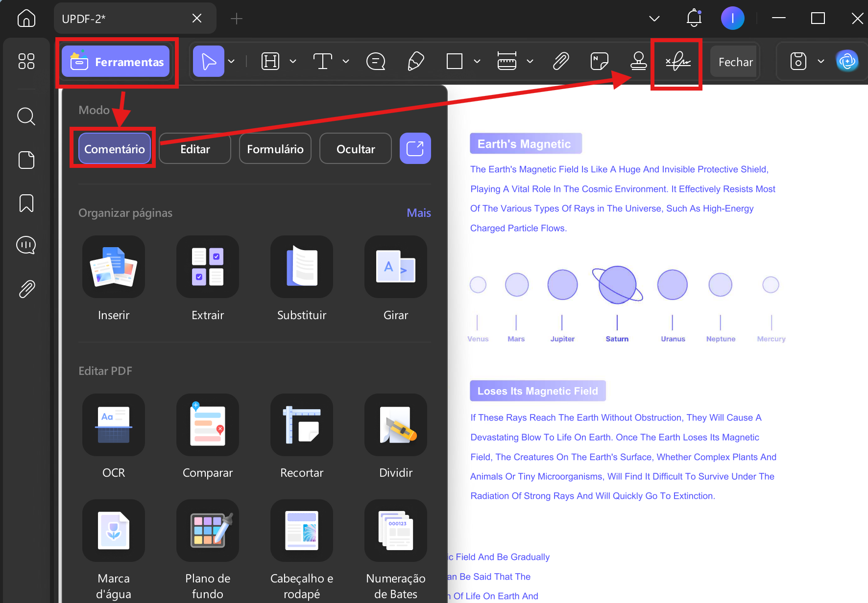Select the Sticker tool
Image resolution: width=868 pixels, height=603 pixels.
(x=600, y=62)
